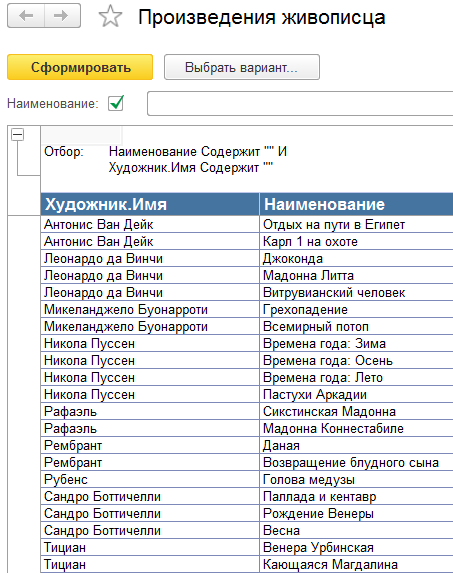The image size is (453, 573).
Task: Collapse the report group with minus box
Action: click(x=17, y=134)
